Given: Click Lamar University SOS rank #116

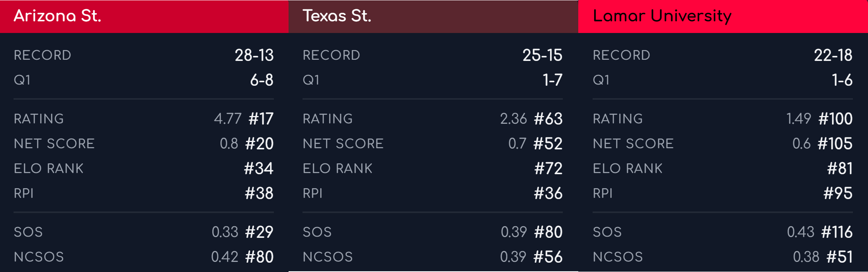Looking at the screenshot, I should (x=837, y=232).
